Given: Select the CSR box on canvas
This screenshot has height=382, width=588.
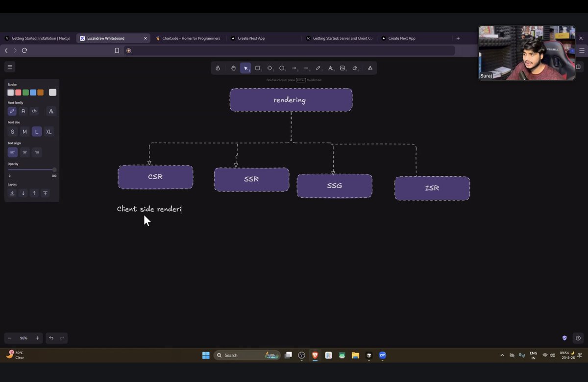Looking at the screenshot, I should click(x=155, y=177).
